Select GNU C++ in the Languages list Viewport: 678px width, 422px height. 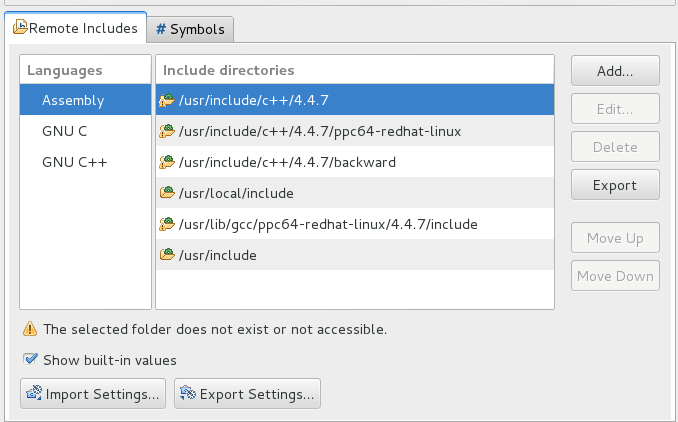tap(74, 162)
